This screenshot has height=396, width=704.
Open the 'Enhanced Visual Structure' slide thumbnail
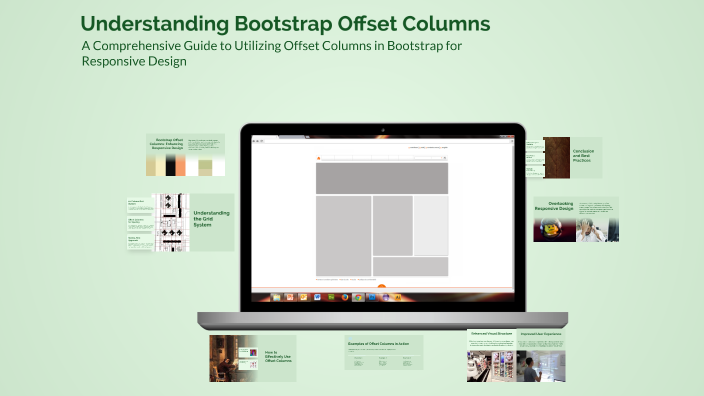(x=492, y=356)
